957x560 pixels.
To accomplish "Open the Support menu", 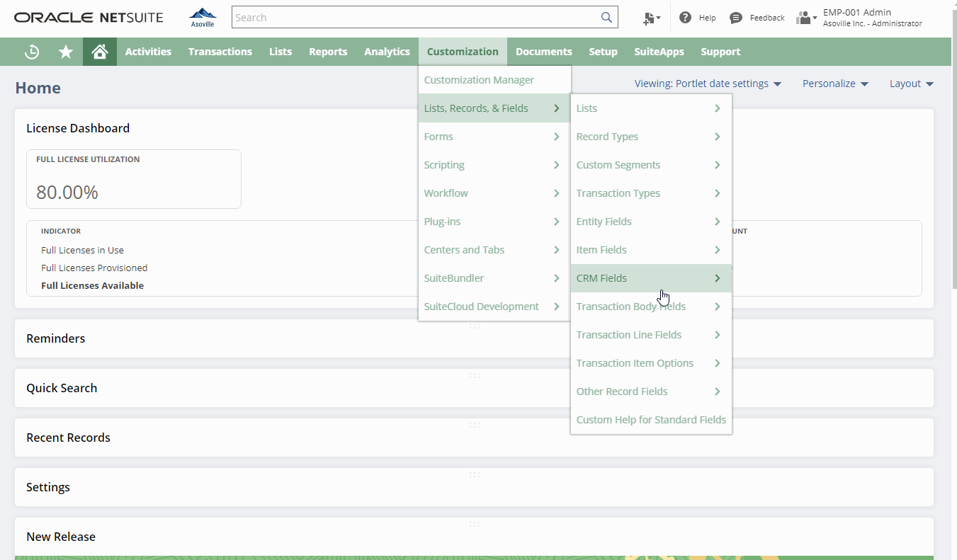I will (720, 52).
